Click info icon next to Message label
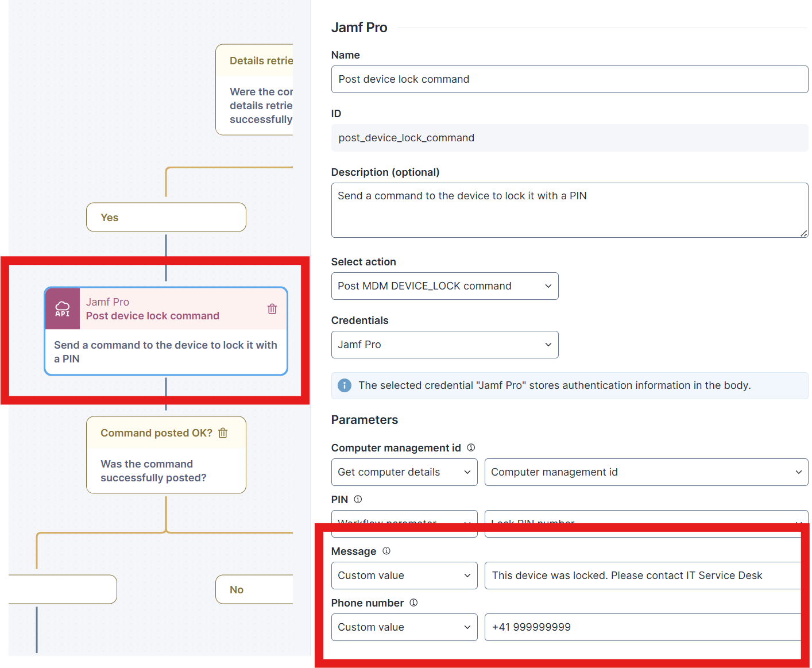 pos(386,551)
